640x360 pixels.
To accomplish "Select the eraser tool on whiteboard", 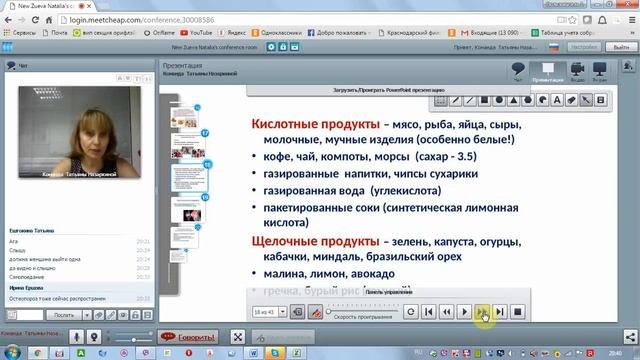I will 571,100.
